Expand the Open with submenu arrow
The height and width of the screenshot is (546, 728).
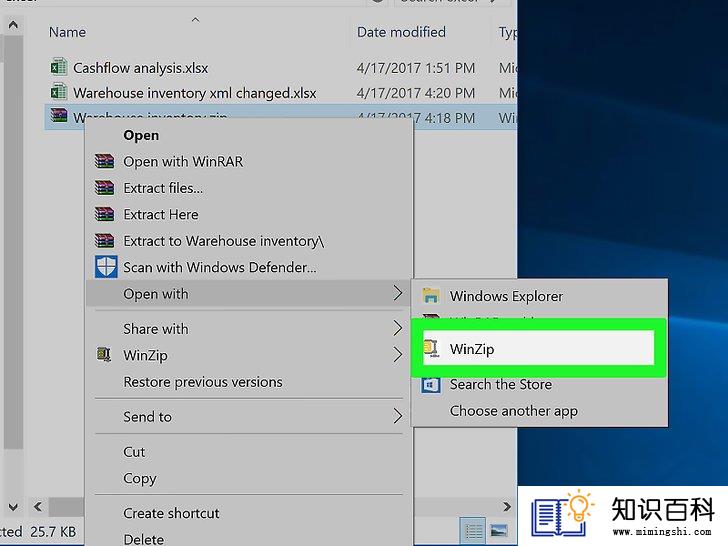[397, 293]
